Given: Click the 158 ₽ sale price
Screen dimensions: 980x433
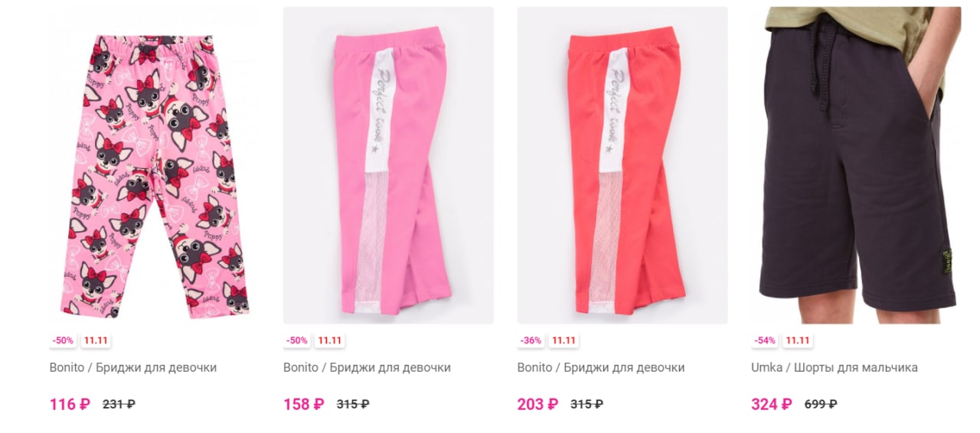Looking at the screenshot, I should [x=304, y=404].
